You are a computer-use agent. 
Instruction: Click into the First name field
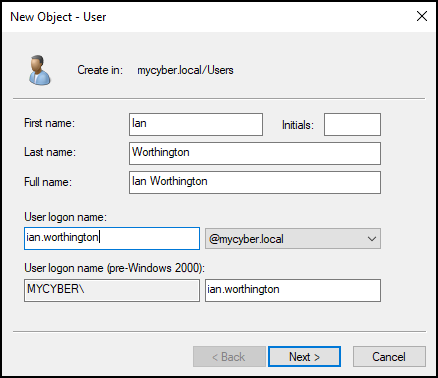tap(196, 124)
